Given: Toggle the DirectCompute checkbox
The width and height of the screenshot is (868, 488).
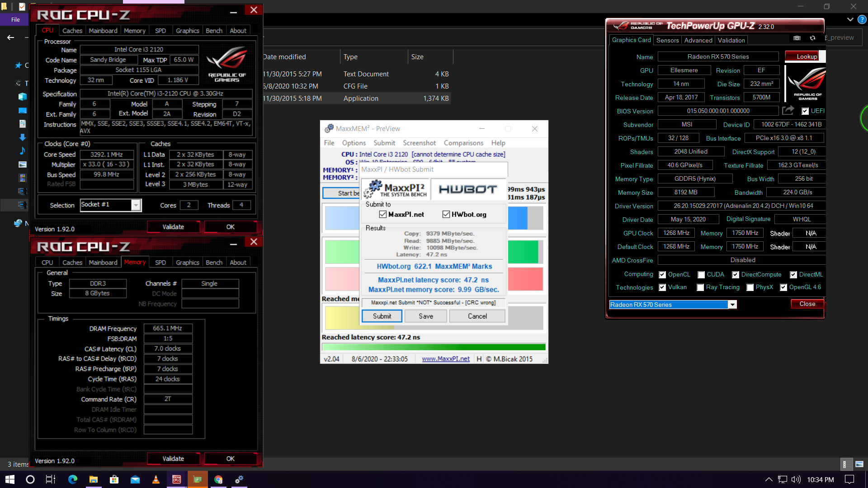Looking at the screenshot, I should pyautogui.click(x=736, y=275).
